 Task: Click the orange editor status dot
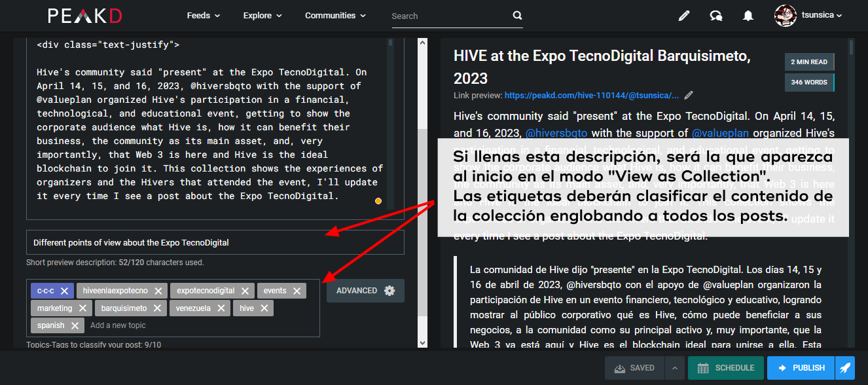tap(378, 201)
